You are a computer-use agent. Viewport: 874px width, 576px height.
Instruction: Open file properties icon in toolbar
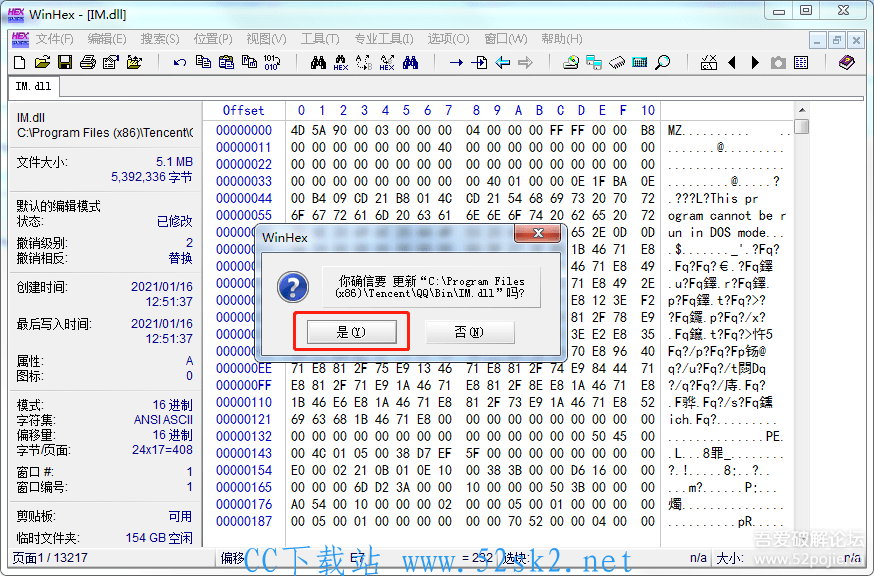tap(110, 62)
